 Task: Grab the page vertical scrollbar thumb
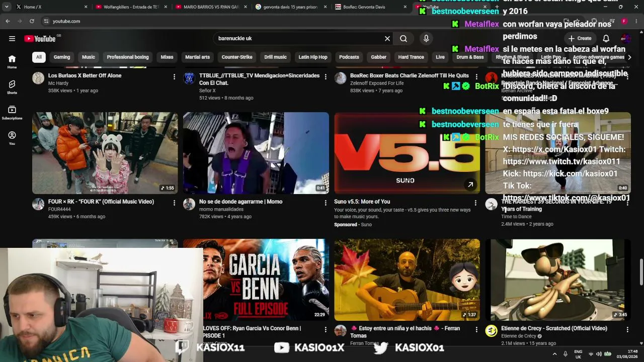pos(641,273)
